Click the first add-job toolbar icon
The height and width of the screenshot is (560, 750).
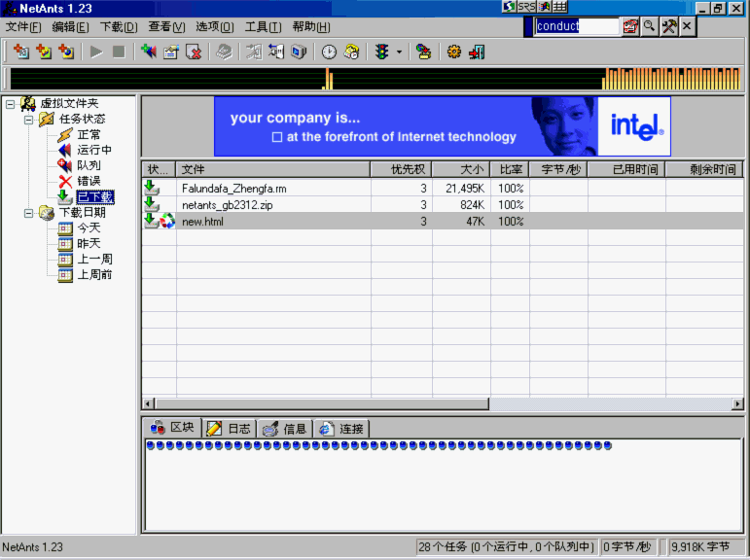click(20, 52)
